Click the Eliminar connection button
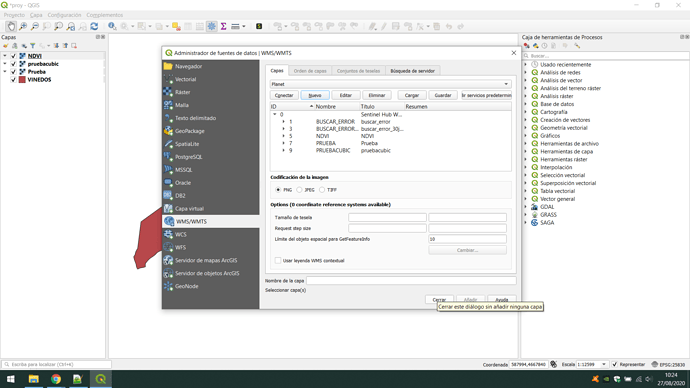This screenshot has height=388, width=690. pos(377,95)
